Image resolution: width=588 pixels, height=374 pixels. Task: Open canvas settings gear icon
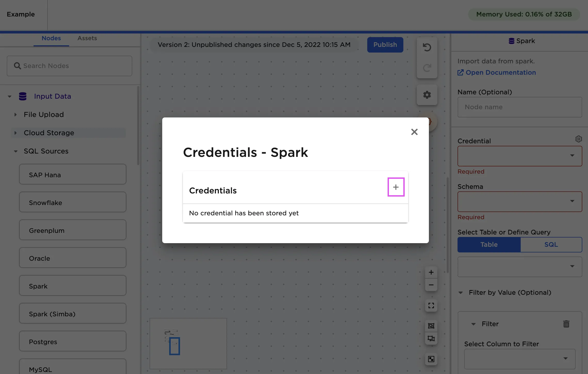click(427, 95)
